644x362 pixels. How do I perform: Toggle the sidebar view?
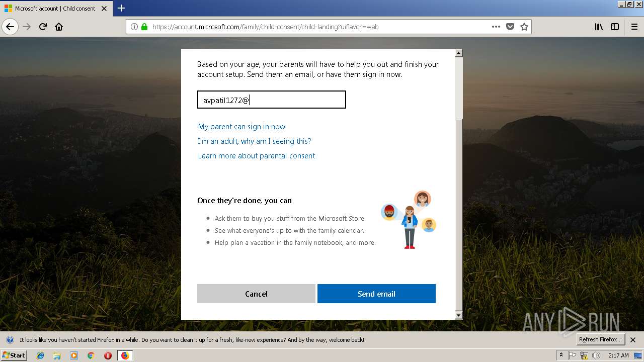615,27
